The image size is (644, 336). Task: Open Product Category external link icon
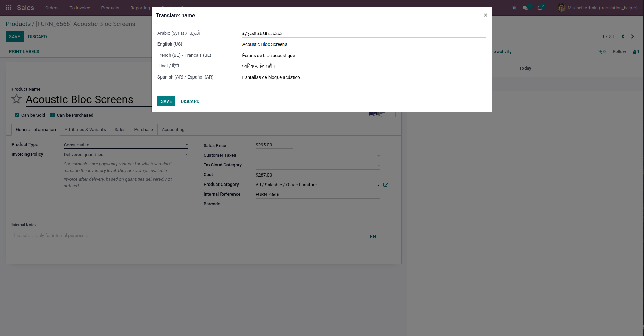[x=386, y=185]
